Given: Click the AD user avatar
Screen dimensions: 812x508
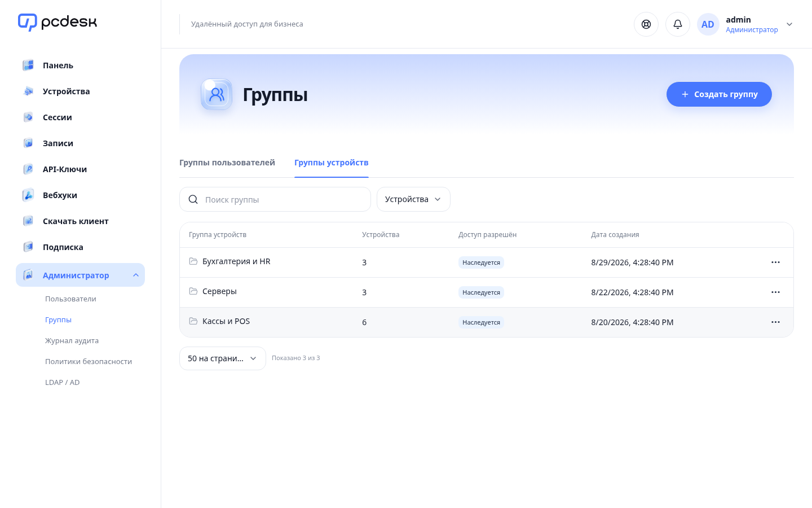Looking at the screenshot, I should pos(708,24).
